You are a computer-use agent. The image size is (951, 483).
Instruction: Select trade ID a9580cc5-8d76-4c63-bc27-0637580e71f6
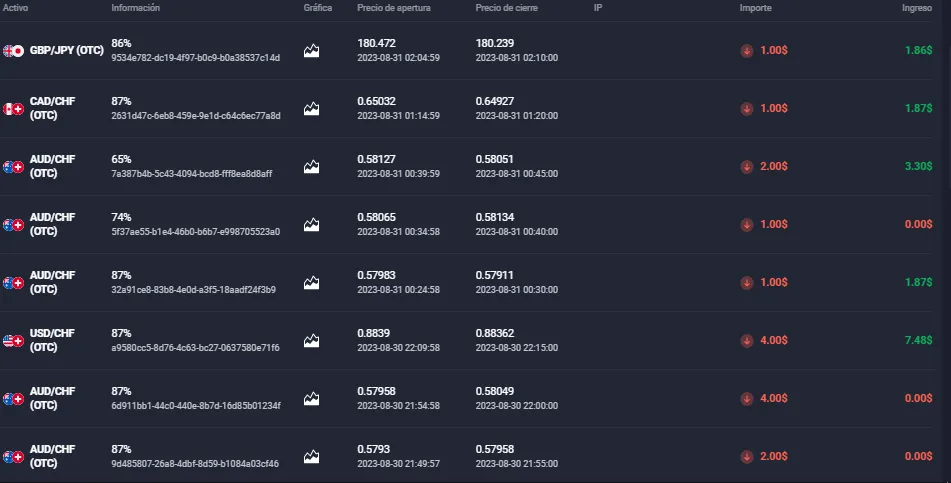(195, 348)
